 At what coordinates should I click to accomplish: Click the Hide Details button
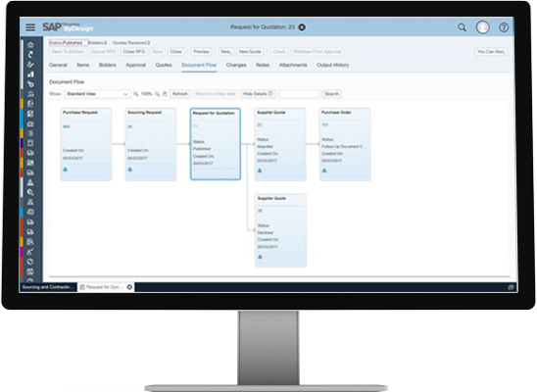[258, 94]
